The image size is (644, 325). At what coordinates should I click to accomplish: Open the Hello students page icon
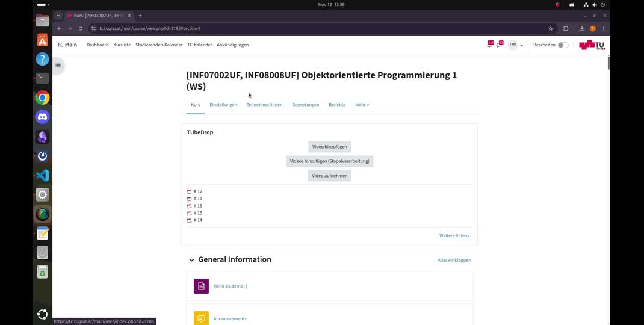[x=201, y=286]
